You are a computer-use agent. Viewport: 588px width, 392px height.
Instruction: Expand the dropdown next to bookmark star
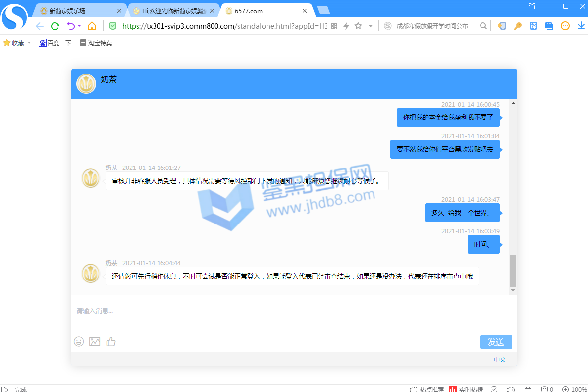point(370,26)
